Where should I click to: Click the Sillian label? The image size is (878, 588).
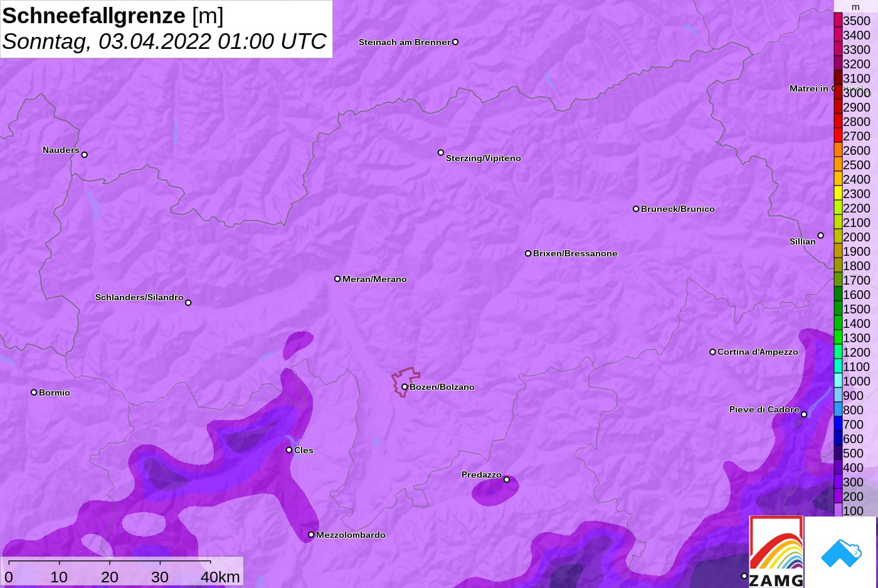[x=803, y=241]
